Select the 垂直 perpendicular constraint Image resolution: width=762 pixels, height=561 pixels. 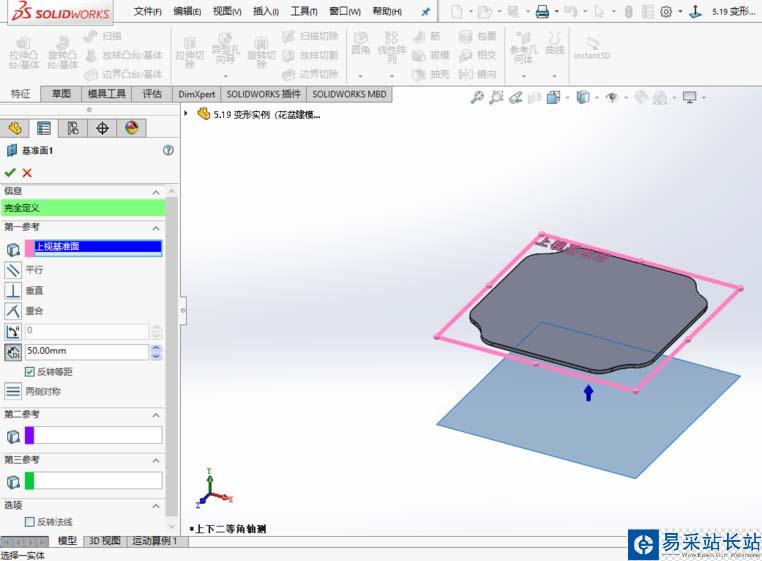point(13,291)
